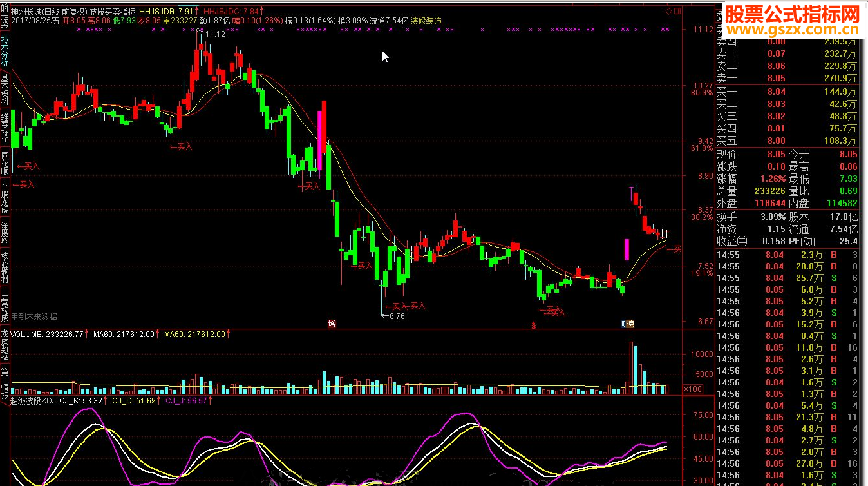
Task: Click the 超级波段KDJ indicator label
Action: pyautogui.click(x=33, y=400)
